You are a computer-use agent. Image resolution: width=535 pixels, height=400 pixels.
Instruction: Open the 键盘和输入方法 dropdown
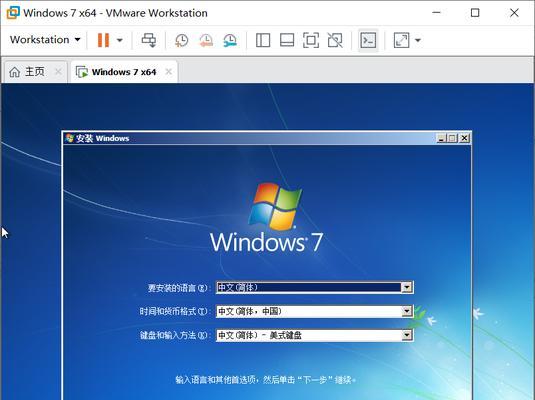pyautogui.click(x=407, y=335)
